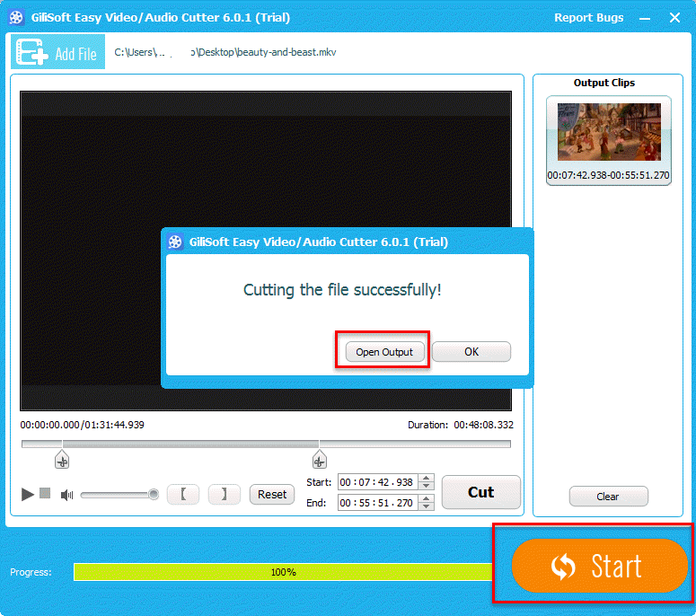The height and width of the screenshot is (616, 696).
Task: Click the left scissor start marker on timeline
Action: tap(62, 460)
